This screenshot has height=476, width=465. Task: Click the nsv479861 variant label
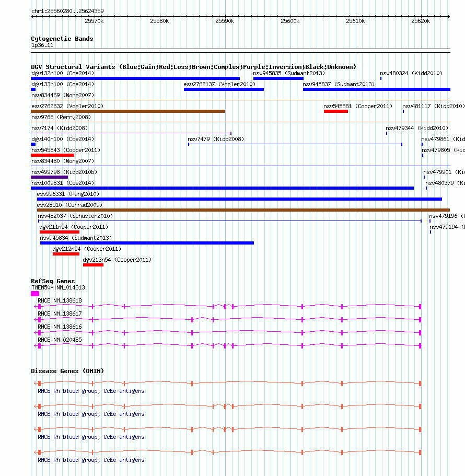(443, 139)
